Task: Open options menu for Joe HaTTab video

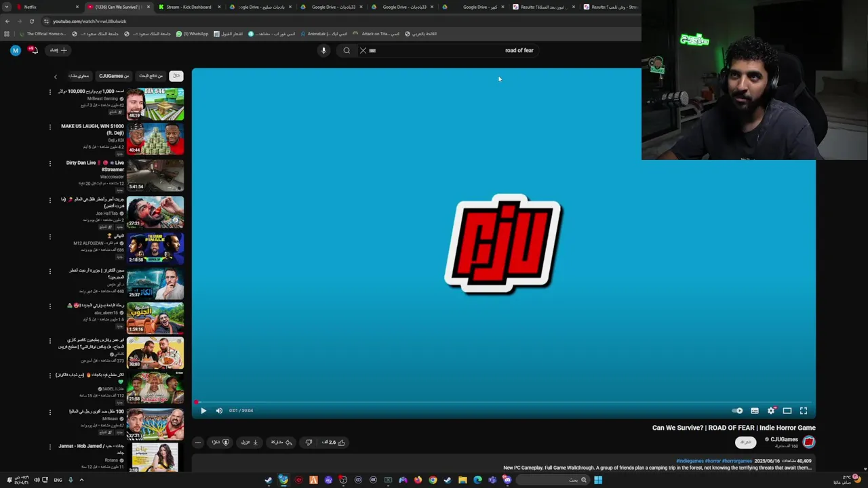Action: click(x=50, y=200)
